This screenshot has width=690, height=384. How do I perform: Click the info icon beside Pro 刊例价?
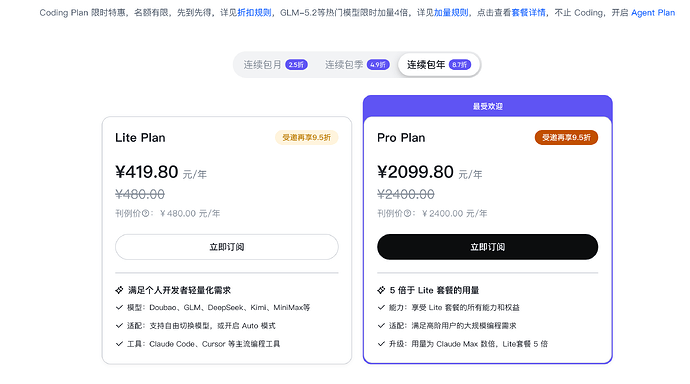407,214
